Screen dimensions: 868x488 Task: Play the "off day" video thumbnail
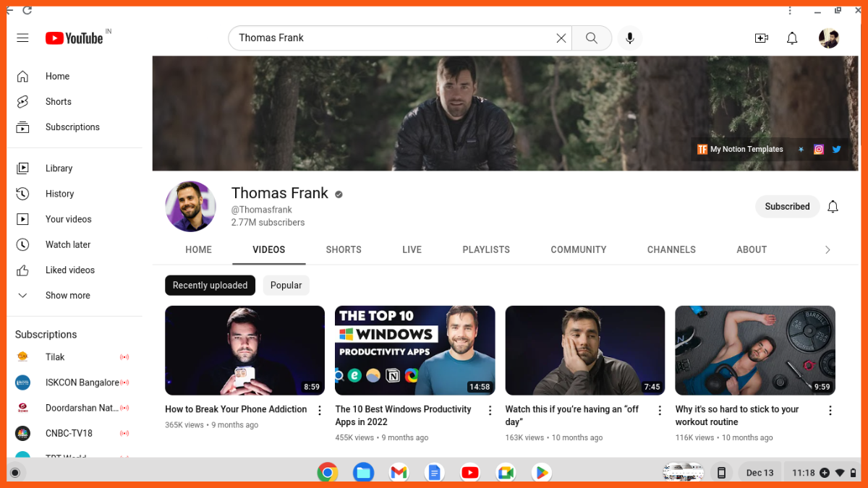click(585, 351)
